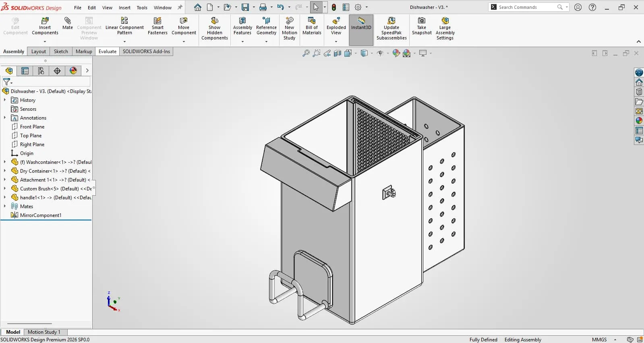Expand the Mates folder node
Screen dimensions: 644x343
tap(5, 206)
